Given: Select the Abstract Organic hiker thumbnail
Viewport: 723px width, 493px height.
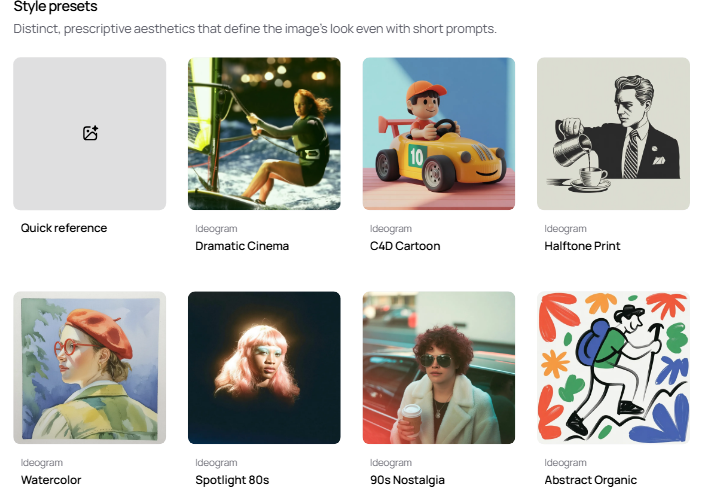Looking at the screenshot, I should [x=613, y=368].
